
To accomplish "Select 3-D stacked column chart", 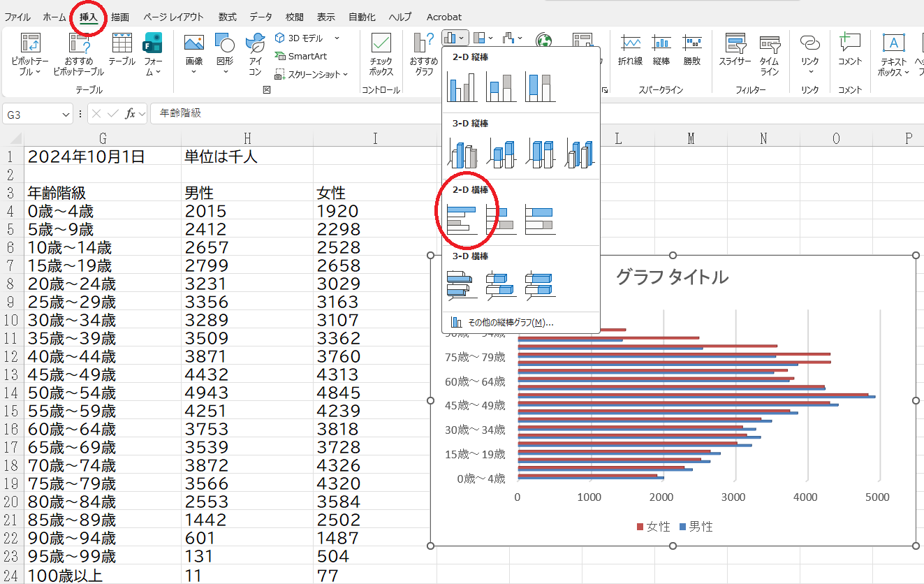I will coord(501,152).
